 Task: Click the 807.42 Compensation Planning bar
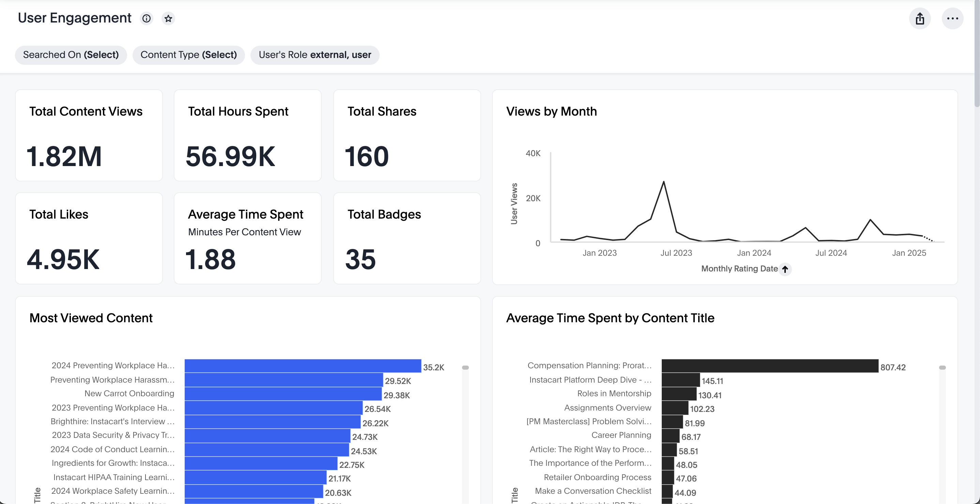pos(770,366)
